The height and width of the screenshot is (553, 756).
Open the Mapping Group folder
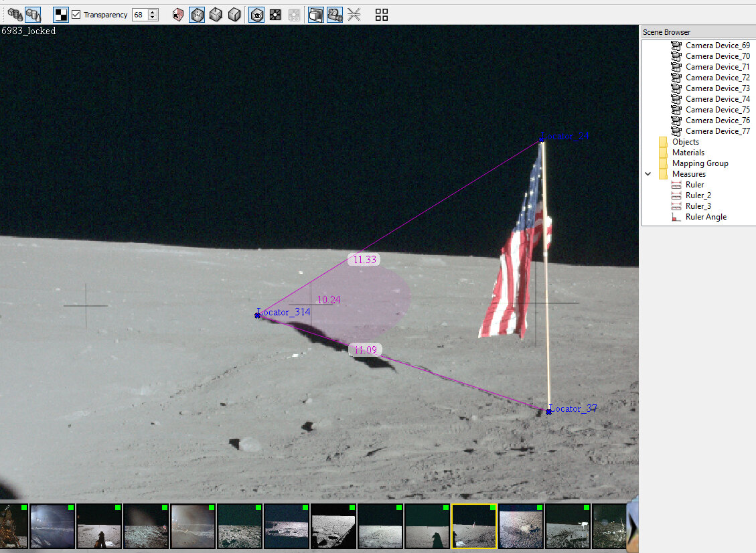700,163
